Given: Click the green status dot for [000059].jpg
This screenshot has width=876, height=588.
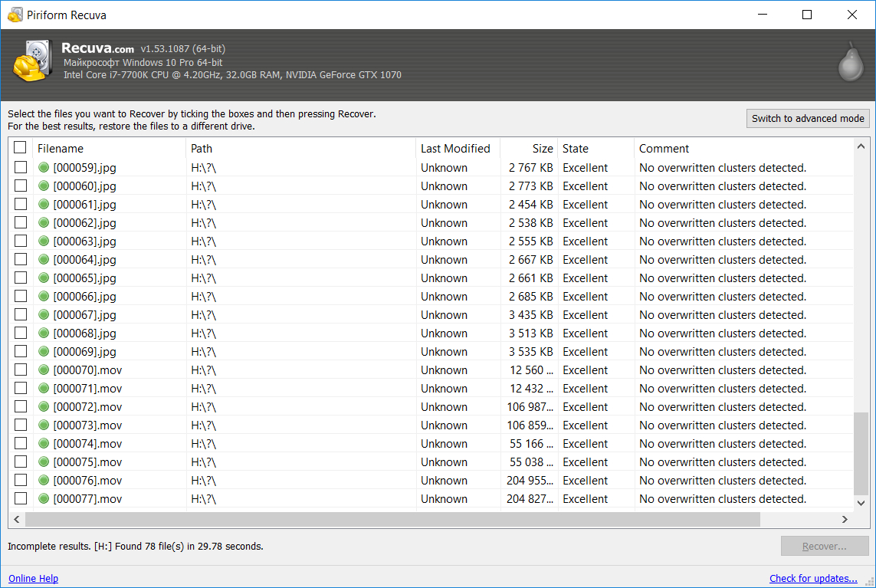Looking at the screenshot, I should pos(44,167).
